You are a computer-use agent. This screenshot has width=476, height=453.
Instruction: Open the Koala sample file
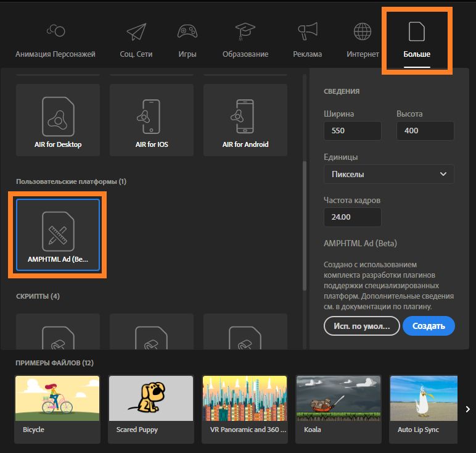338,409
